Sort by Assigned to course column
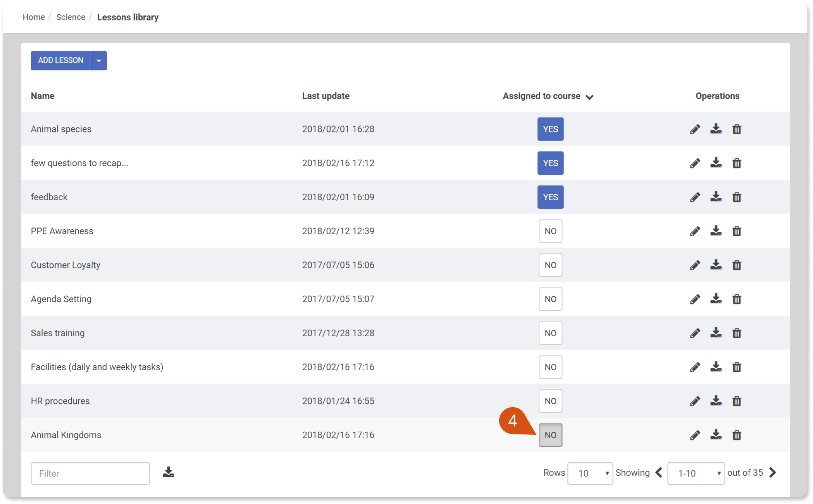 548,96
